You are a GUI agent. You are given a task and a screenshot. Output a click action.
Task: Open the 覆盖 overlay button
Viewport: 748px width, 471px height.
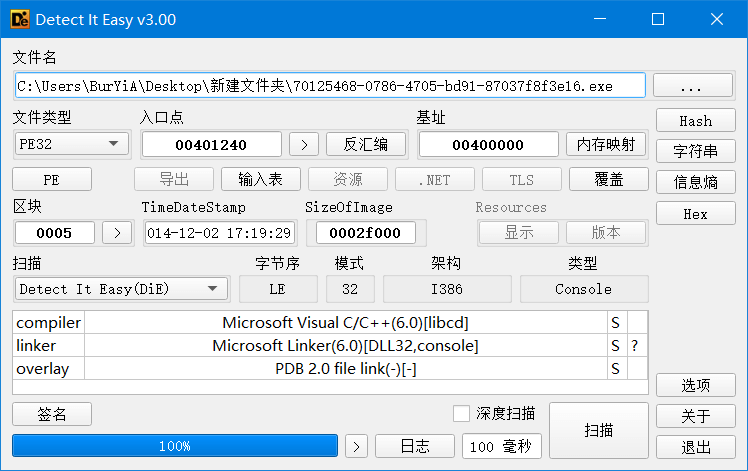click(x=609, y=179)
